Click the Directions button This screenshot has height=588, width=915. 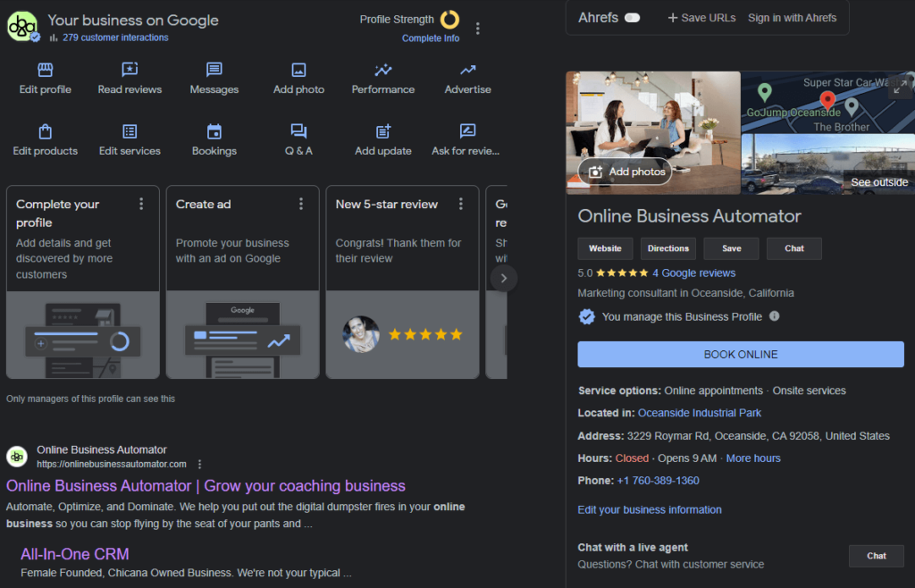pos(668,248)
